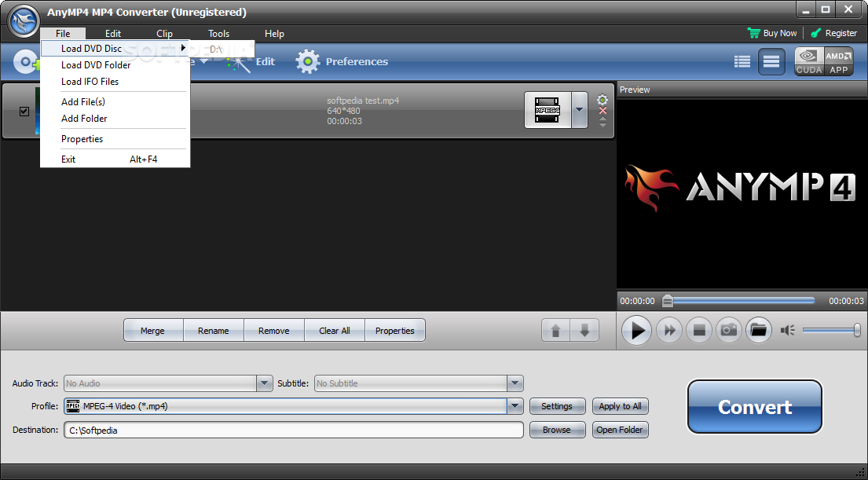868x480 pixels.
Task: Click the preview seek slider handle
Action: click(x=668, y=301)
